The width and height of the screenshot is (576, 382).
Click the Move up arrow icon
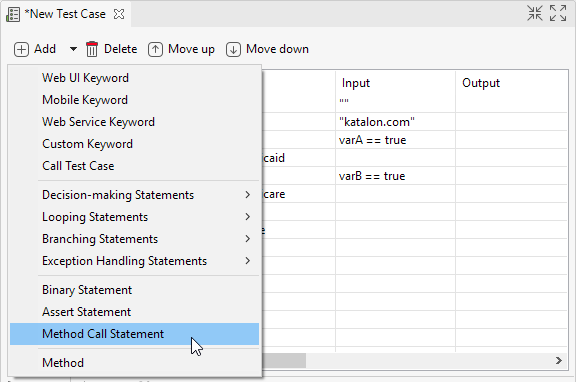tap(155, 49)
